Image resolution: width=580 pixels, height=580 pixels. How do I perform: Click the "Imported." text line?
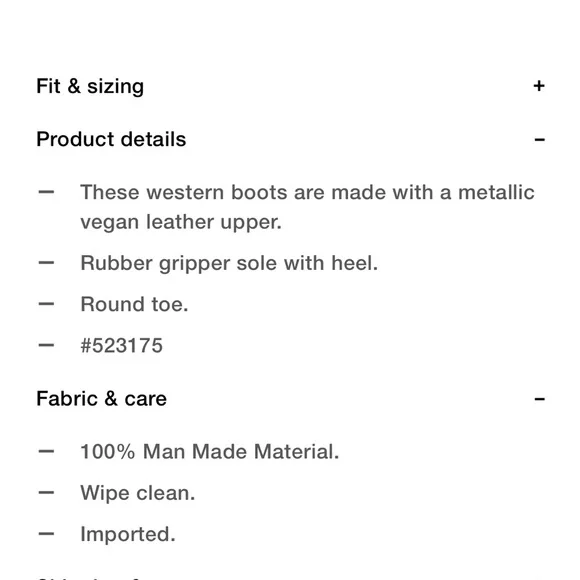(x=128, y=534)
